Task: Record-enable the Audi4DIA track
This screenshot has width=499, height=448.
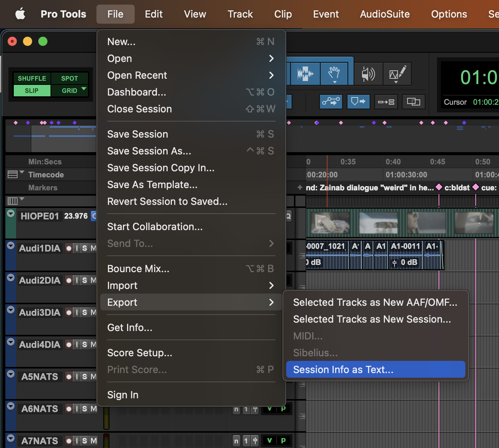Action: click(x=68, y=344)
